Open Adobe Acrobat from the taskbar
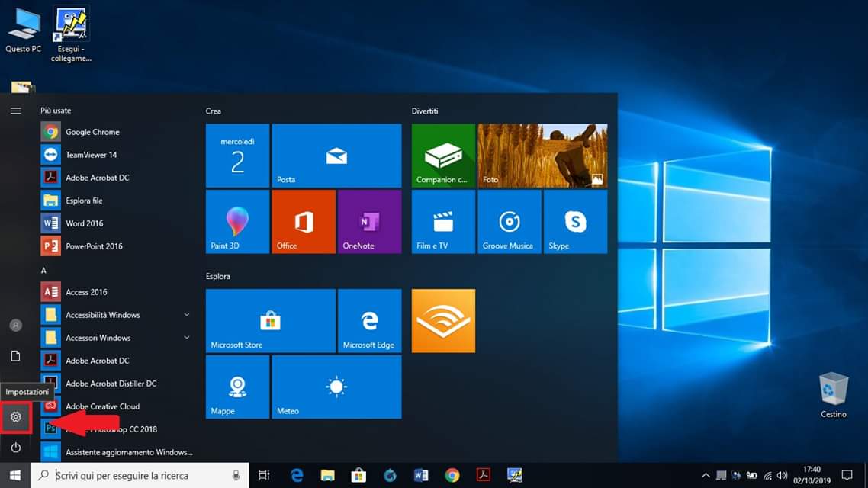Viewport: 868px width, 488px height. pos(484,475)
